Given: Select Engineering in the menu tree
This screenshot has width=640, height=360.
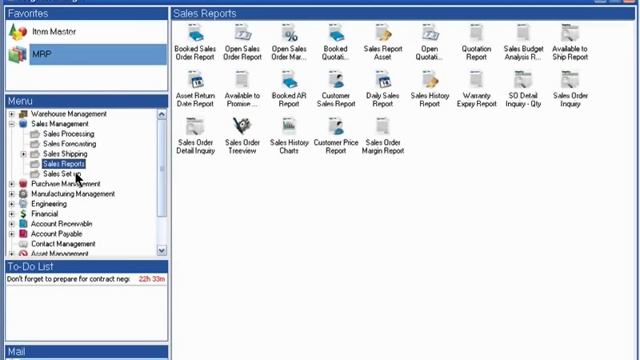Looking at the screenshot, I should [x=49, y=204].
